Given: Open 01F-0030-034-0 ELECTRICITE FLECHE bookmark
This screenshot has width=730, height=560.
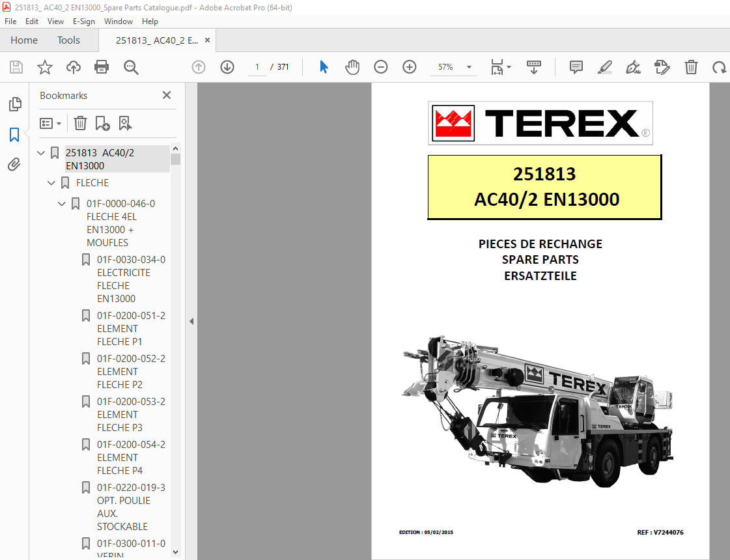Looking at the screenshot, I should (131, 279).
